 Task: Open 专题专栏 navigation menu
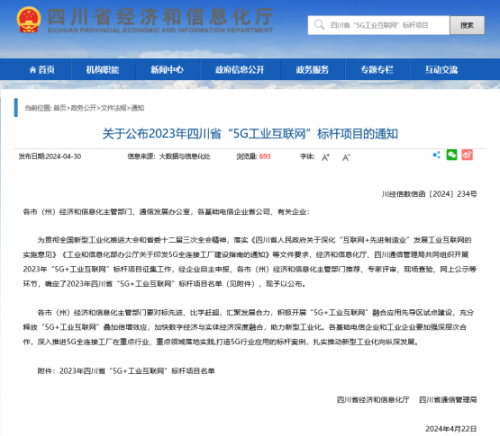point(377,70)
